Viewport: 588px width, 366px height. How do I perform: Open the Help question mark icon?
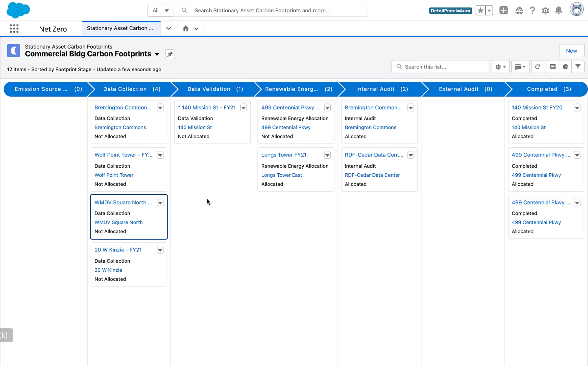click(532, 10)
